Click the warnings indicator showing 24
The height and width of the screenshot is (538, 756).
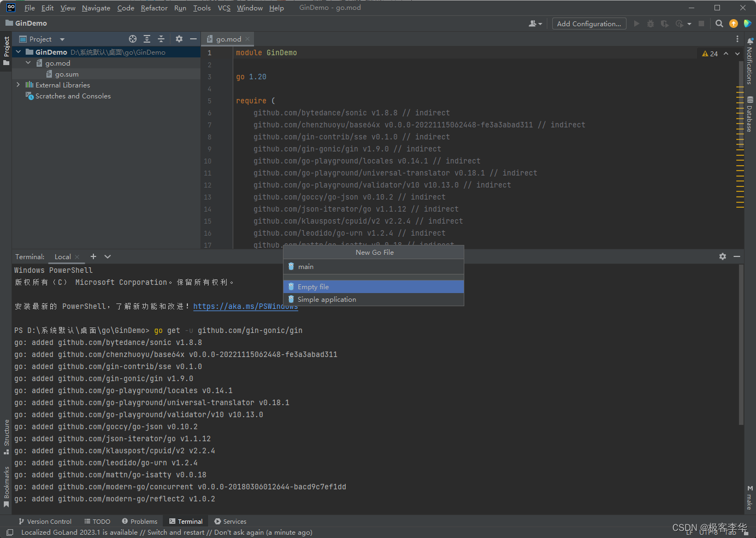[710, 54]
